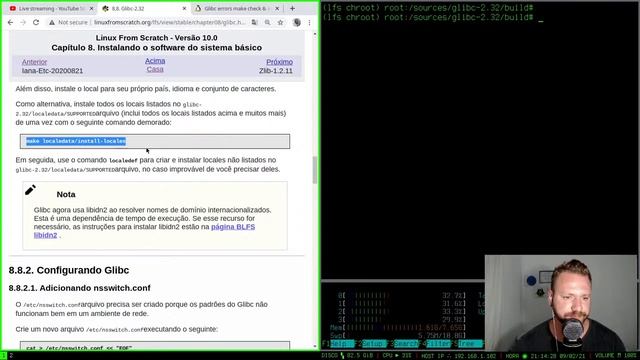Click htop Mem usage bar
Image resolution: width=640 pixels, height=360 pixels.
(398, 327)
